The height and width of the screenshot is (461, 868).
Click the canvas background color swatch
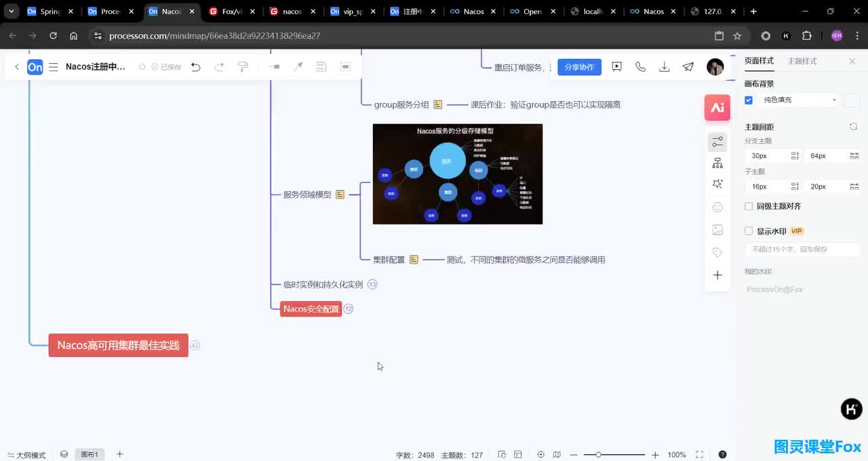pos(852,100)
